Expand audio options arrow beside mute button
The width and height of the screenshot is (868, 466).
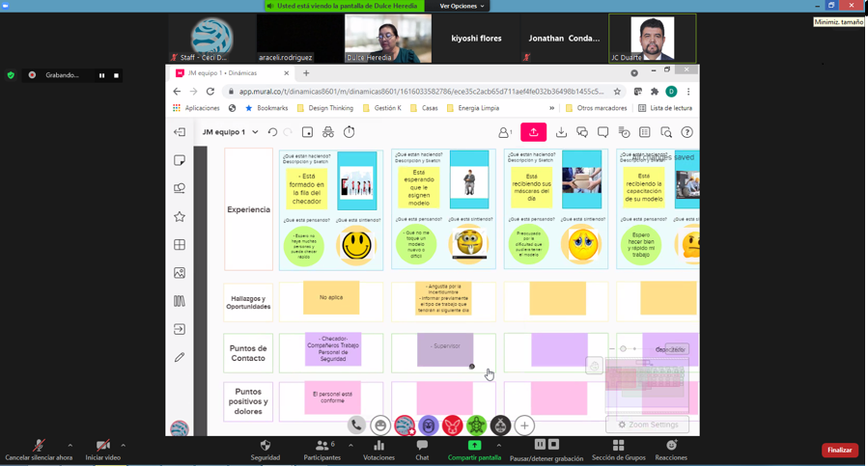(70, 445)
